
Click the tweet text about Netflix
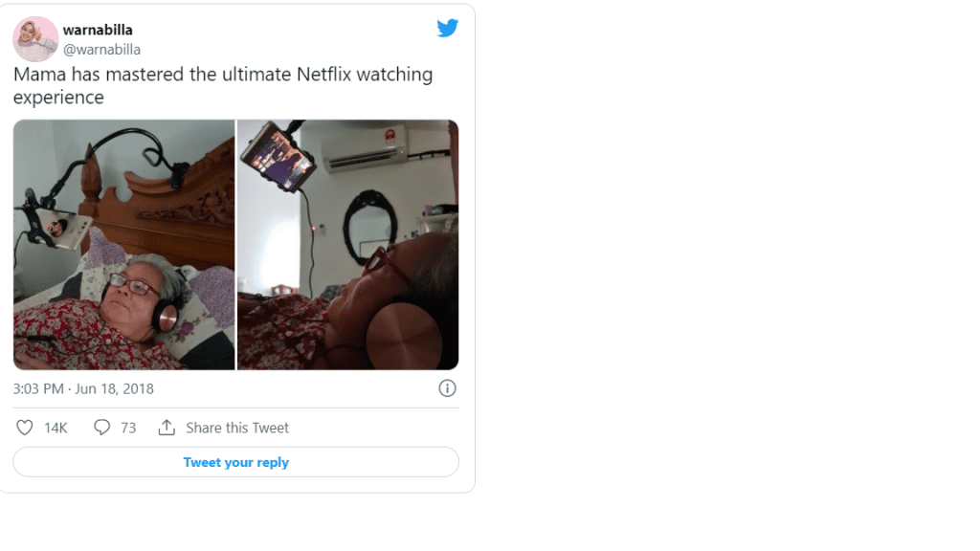point(222,85)
